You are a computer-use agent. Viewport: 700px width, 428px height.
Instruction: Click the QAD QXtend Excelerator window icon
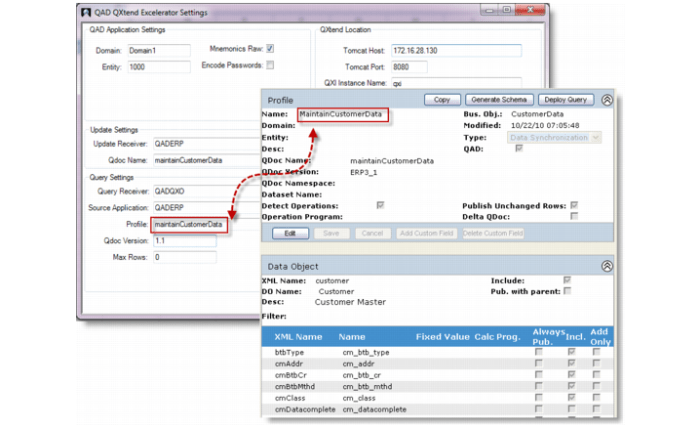[86, 12]
